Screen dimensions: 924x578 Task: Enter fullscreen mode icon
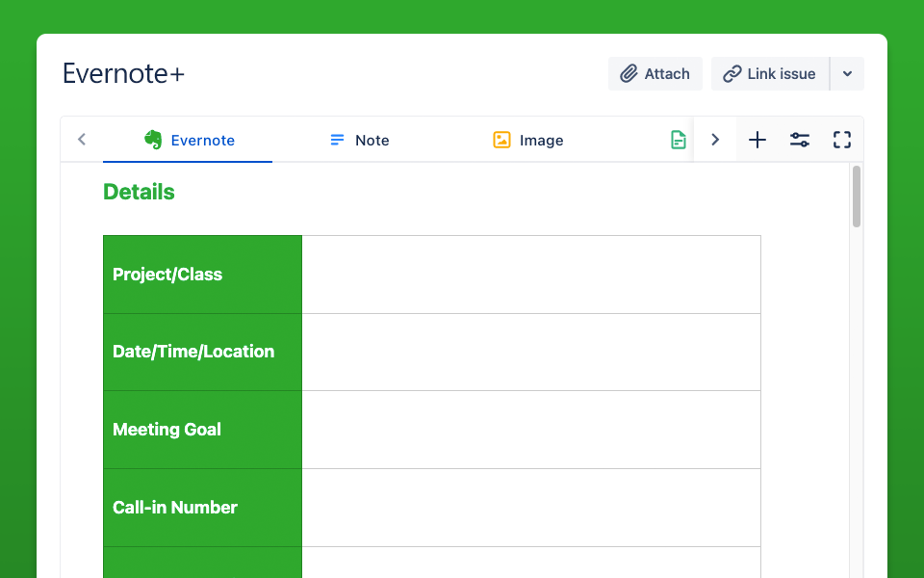842,140
